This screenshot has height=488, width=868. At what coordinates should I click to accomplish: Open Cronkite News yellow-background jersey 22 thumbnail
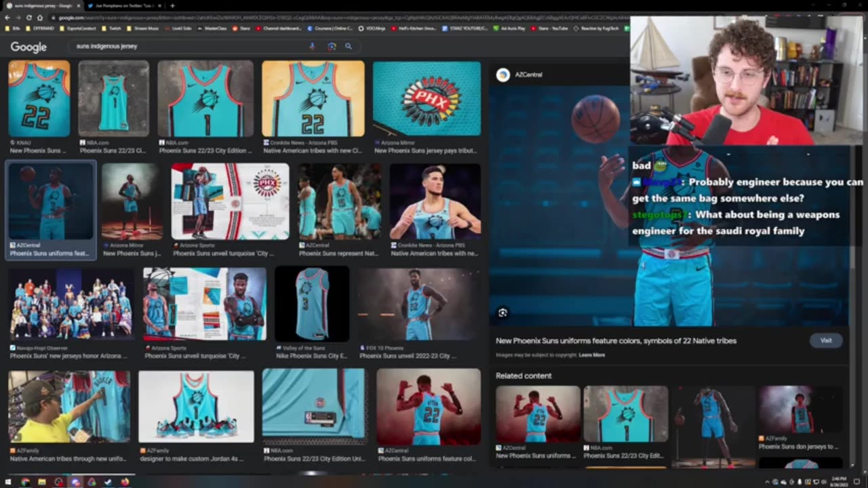313,99
